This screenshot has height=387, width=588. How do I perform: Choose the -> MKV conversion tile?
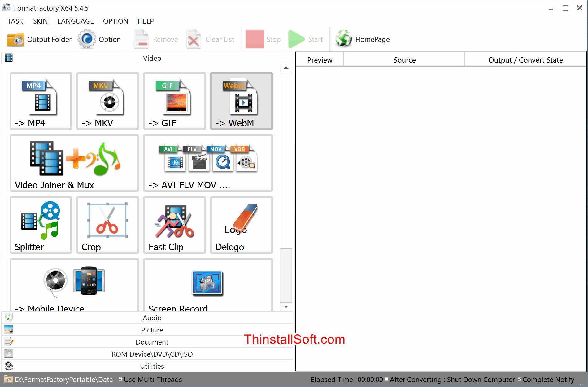pyautogui.click(x=108, y=101)
